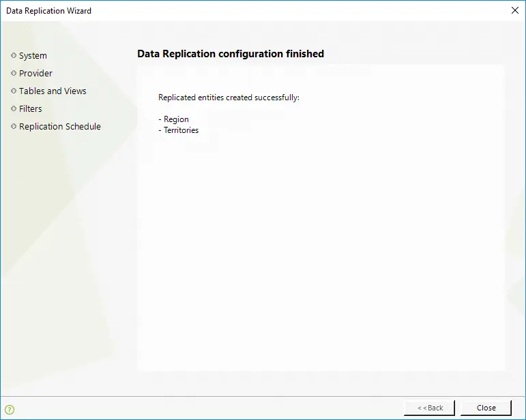Select the Provider wizard step
This screenshot has width=526, height=420.
click(35, 73)
